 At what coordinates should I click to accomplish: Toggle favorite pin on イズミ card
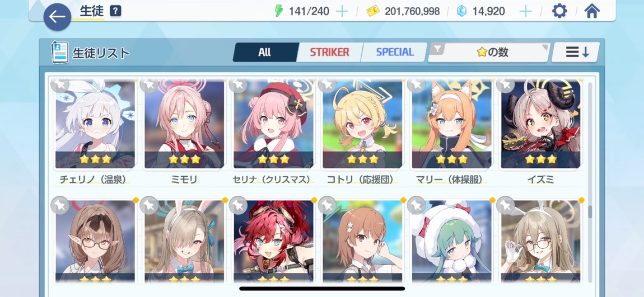pos(505,85)
